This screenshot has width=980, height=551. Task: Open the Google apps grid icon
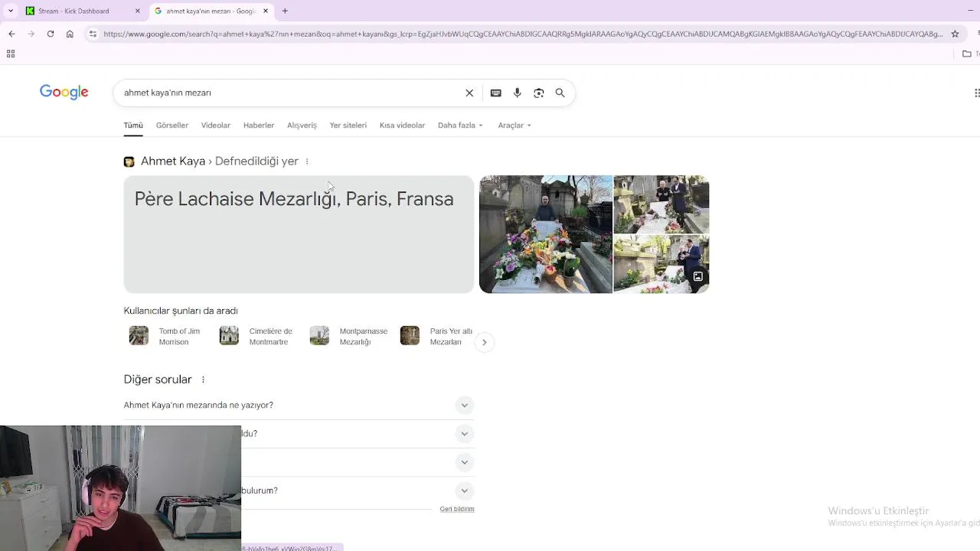tap(976, 93)
